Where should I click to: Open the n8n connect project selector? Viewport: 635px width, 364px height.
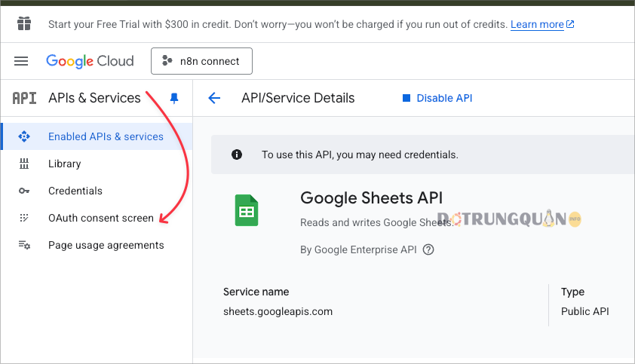pos(201,61)
